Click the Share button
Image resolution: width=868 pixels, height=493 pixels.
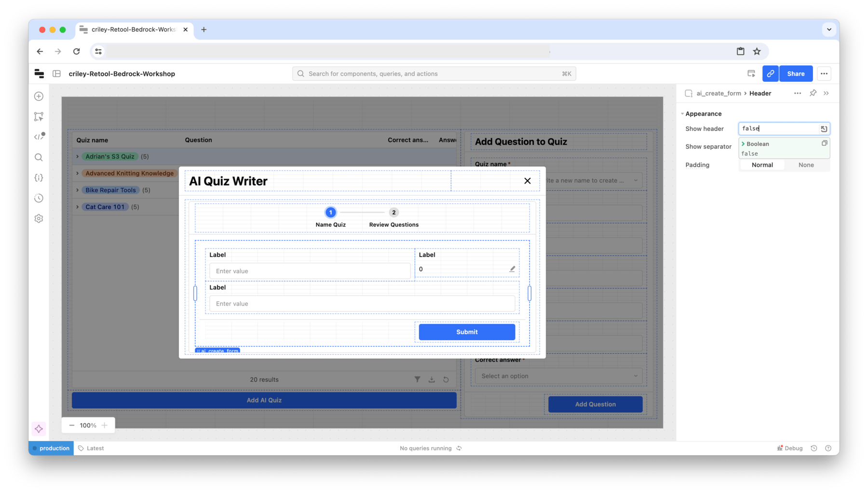click(796, 74)
